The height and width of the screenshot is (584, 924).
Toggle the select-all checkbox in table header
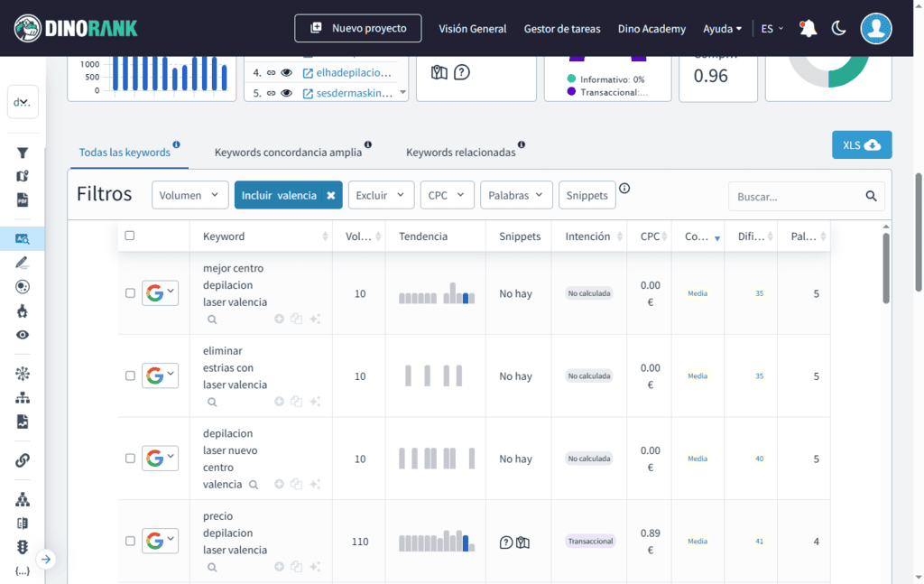pos(130,236)
